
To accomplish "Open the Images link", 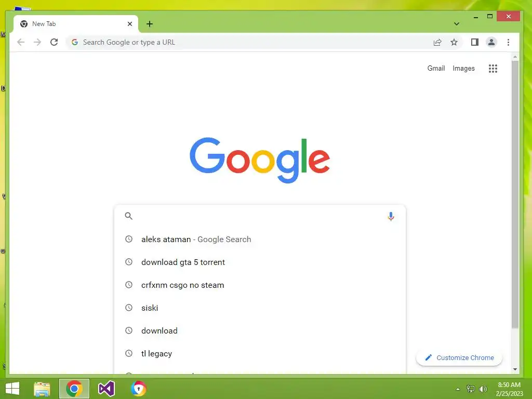I will pyautogui.click(x=463, y=68).
